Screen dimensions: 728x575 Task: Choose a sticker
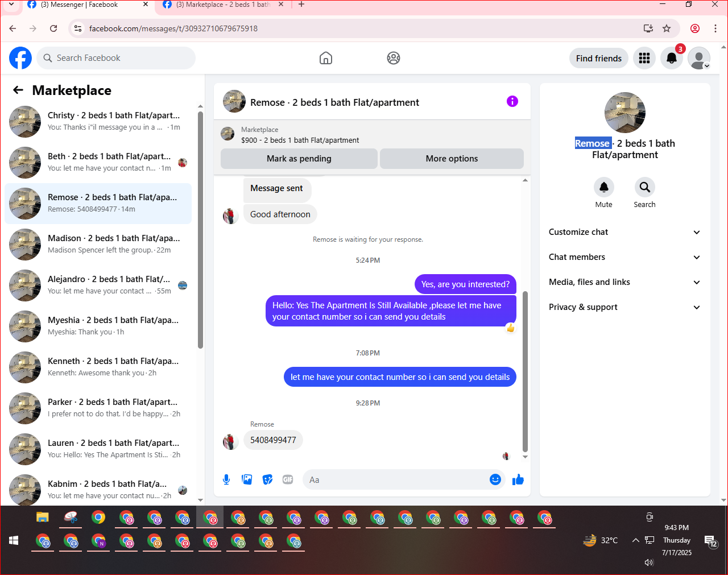click(267, 479)
